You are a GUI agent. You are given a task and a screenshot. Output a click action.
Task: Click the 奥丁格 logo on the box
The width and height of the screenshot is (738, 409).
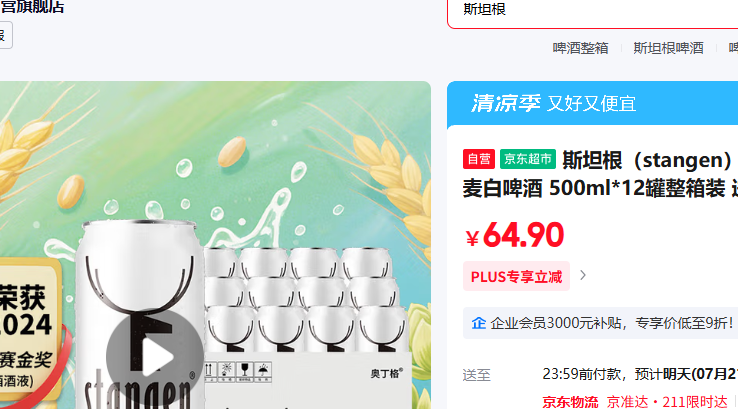(x=386, y=373)
